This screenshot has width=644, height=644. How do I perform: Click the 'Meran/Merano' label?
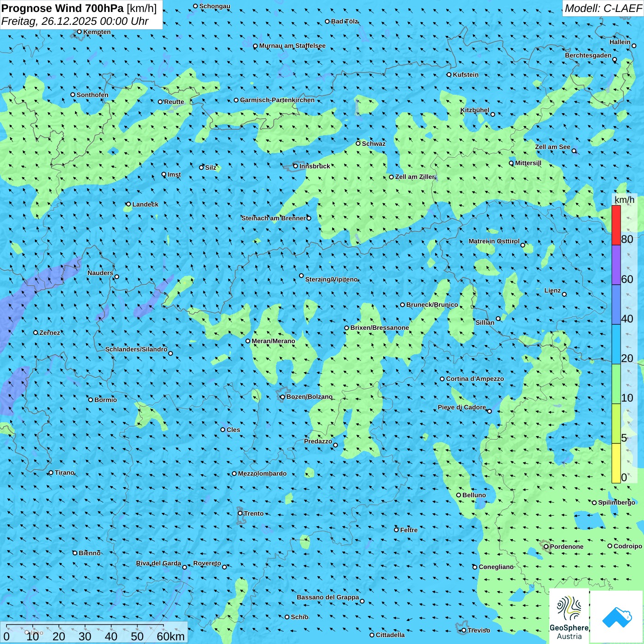(x=273, y=341)
